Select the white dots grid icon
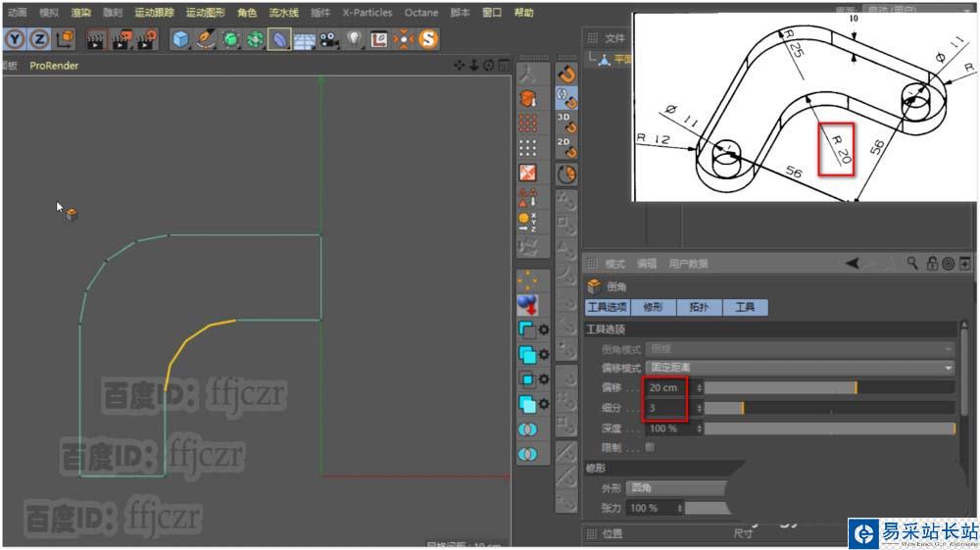Screen dimensions: 980x550 click(527, 148)
